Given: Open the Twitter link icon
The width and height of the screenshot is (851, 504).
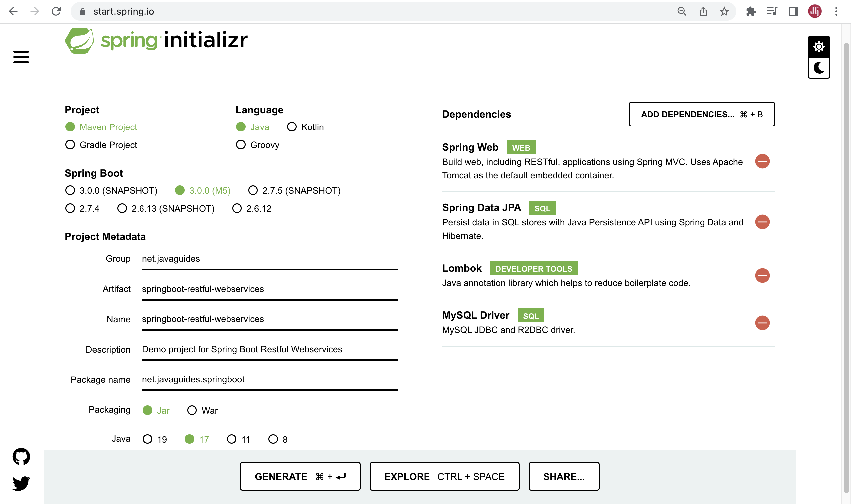Looking at the screenshot, I should [21, 483].
